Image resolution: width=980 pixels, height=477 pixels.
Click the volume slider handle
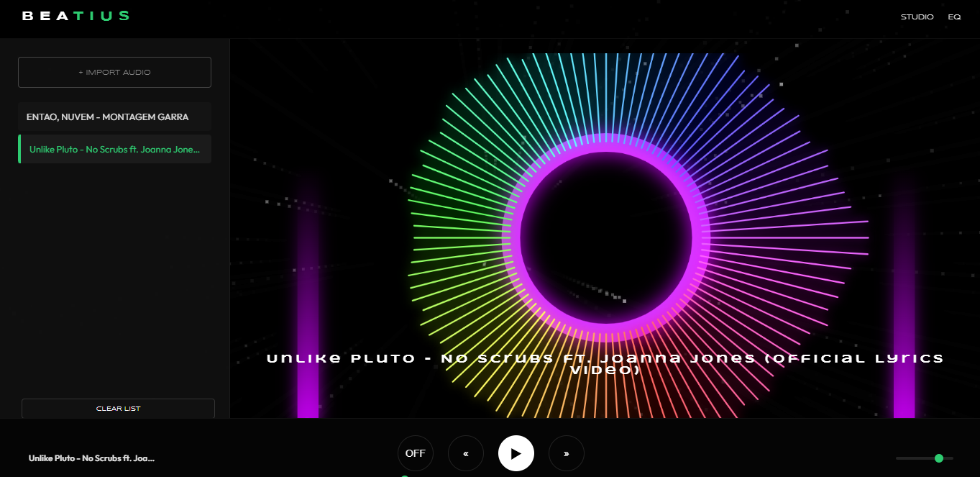click(x=939, y=458)
